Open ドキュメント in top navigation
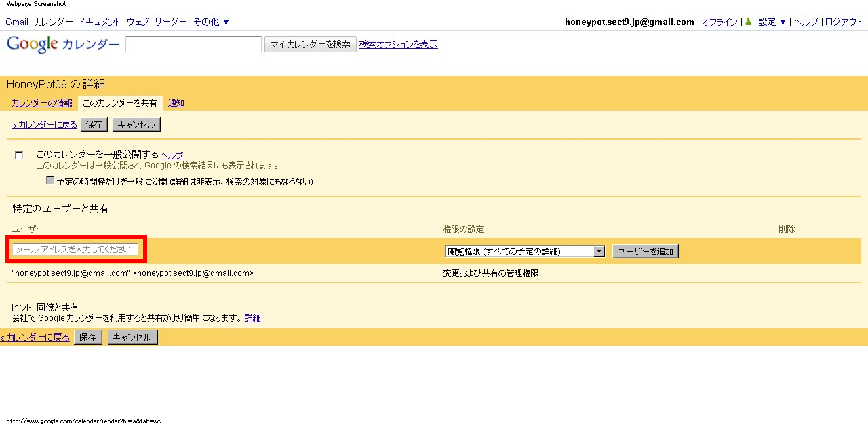868x424 pixels. tap(100, 22)
